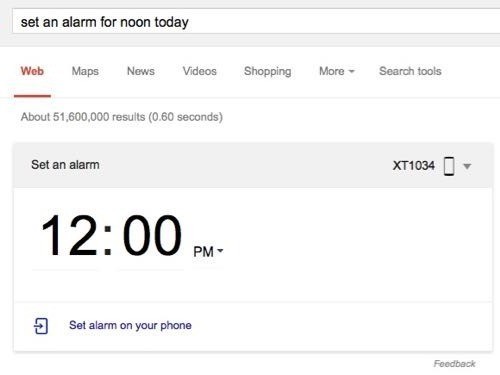The image size is (500, 375).
Task: Click the About 51,600,000 results text
Action: coord(122,117)
